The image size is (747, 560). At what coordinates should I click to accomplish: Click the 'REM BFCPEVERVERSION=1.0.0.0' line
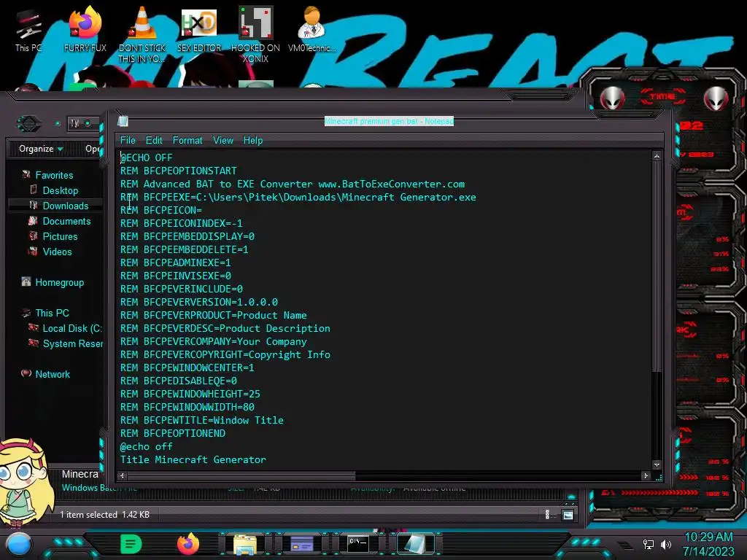(198, 302)
